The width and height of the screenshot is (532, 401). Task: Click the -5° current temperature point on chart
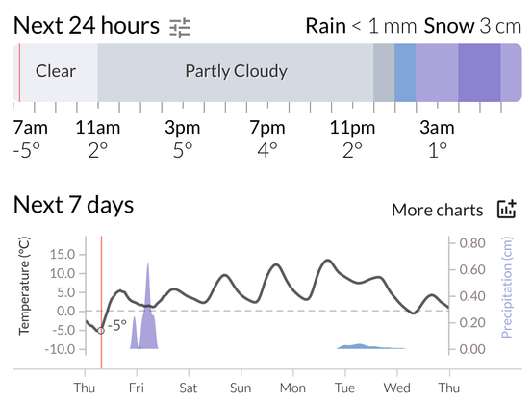click(101, 331)
